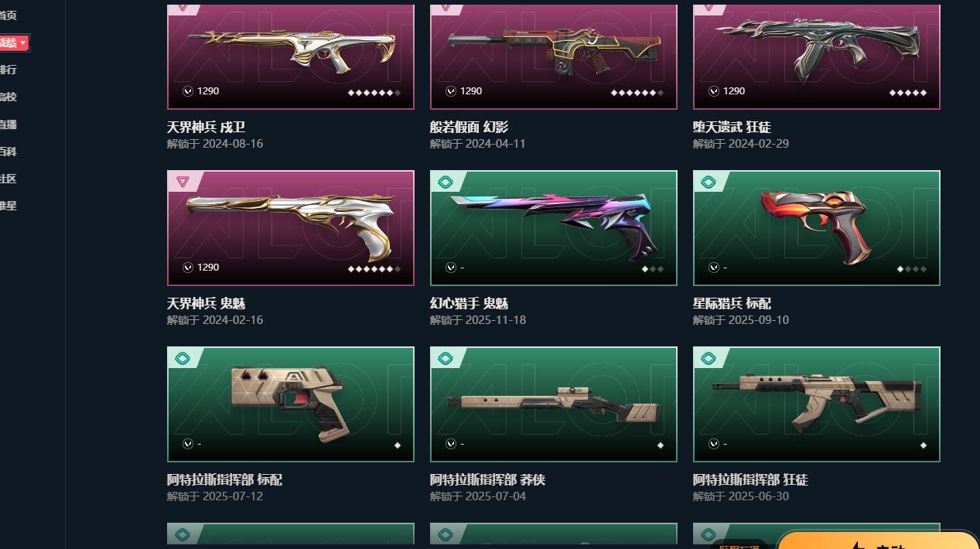
Task: Click the tier icon on 幻心猎手 鬼魅 card
Action: click(x=446, y=182)
